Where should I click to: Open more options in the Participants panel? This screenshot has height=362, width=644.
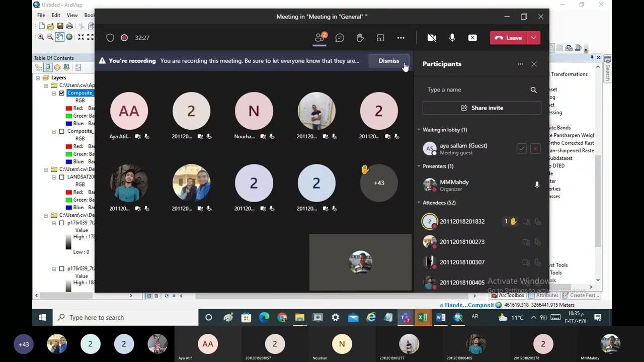click(x=520, y=64)
